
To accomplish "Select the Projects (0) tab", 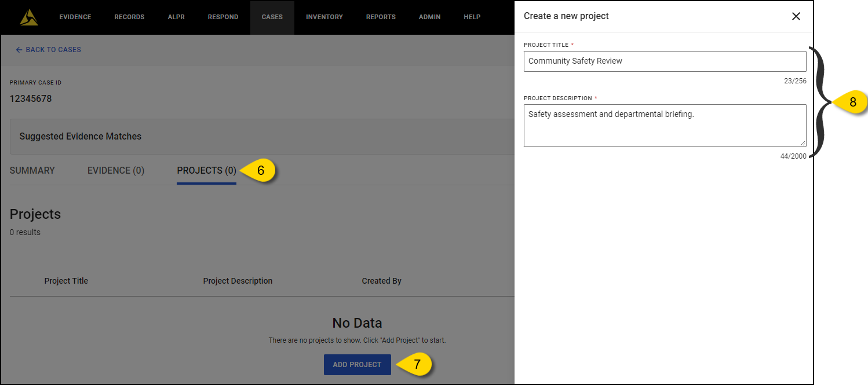I will [206, 171].
